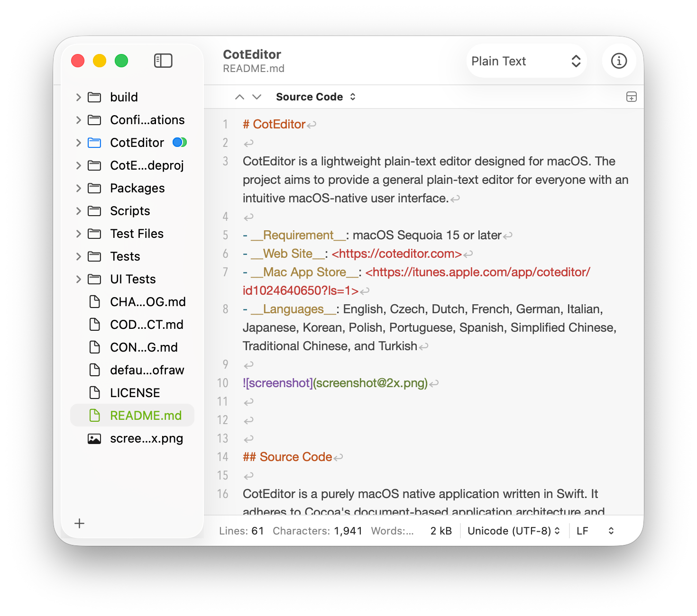The width and height of the screenshot is (697, 616).
Task: Click the add file plus button
Action: [x=80, y=524]
